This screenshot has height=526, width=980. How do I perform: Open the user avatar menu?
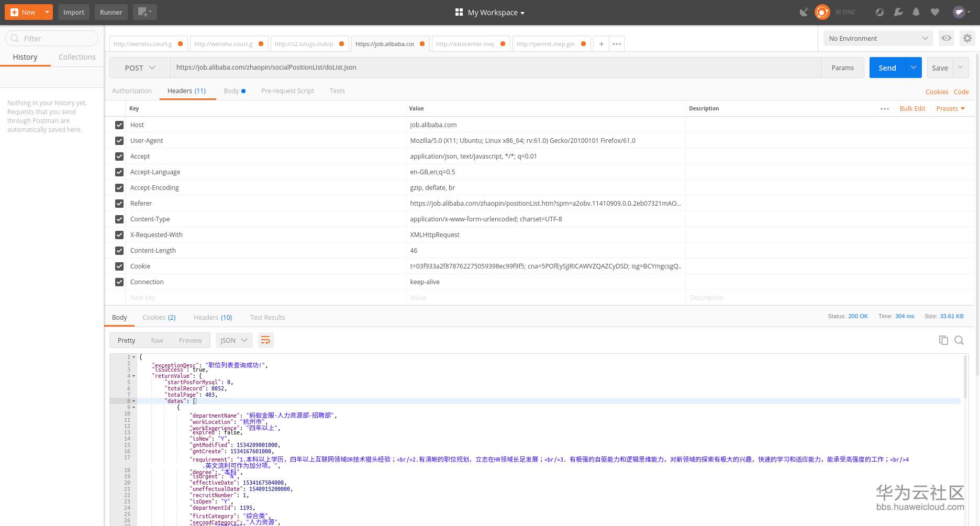coord(961,12)
